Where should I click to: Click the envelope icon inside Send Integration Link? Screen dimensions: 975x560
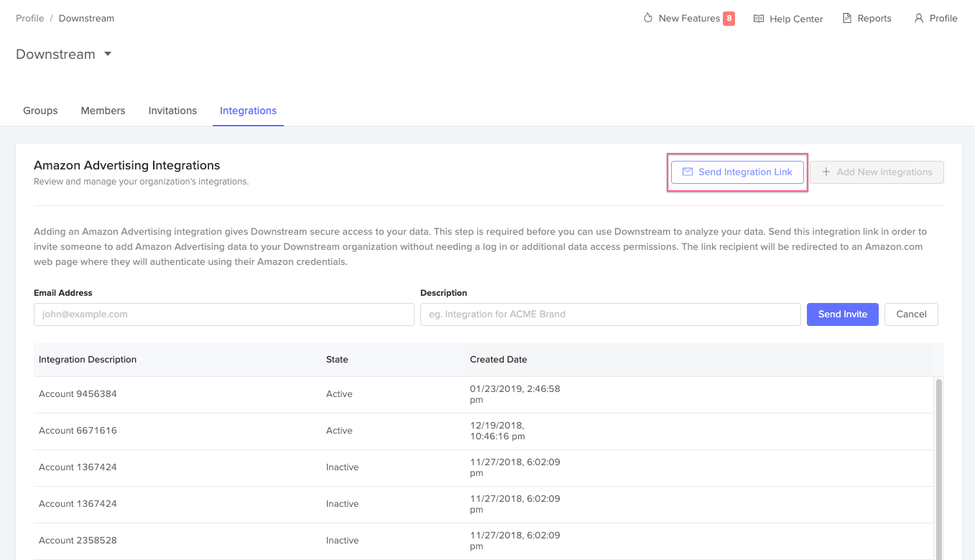pyautogui.click(x=688, y=172)
